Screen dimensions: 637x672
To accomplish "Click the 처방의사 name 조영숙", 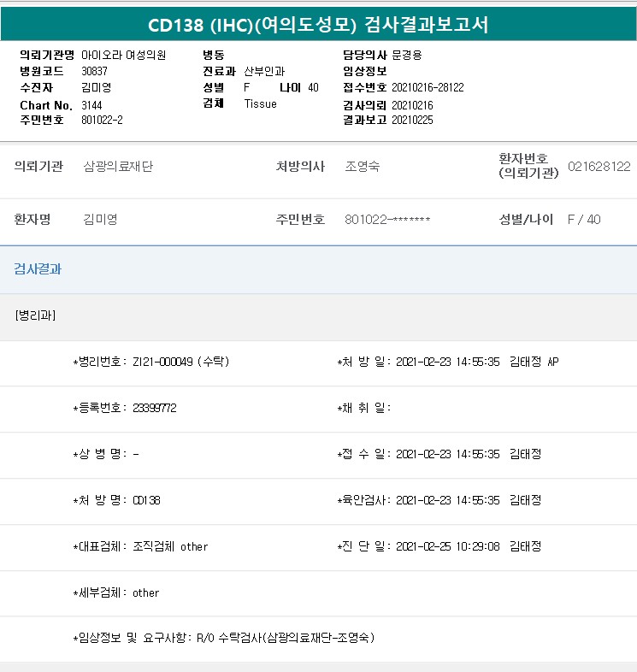I will coord(363,166).
